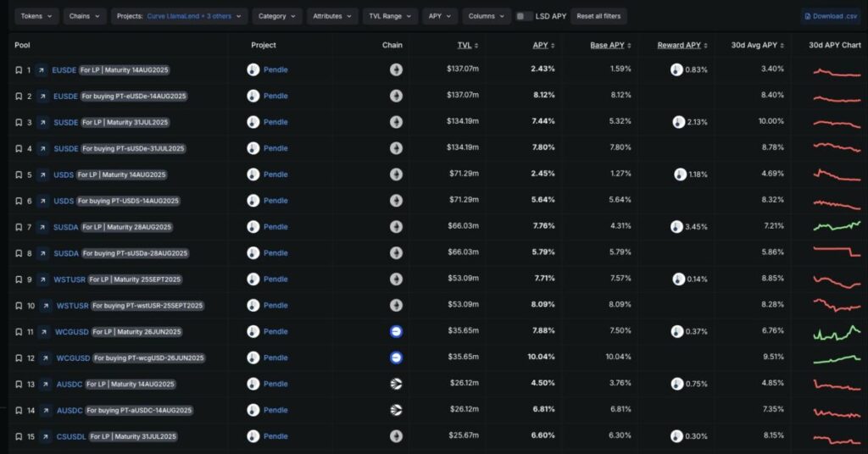868x454 pixels.
Task: Click Reset all filters button
Action: [x=598, y=16]
